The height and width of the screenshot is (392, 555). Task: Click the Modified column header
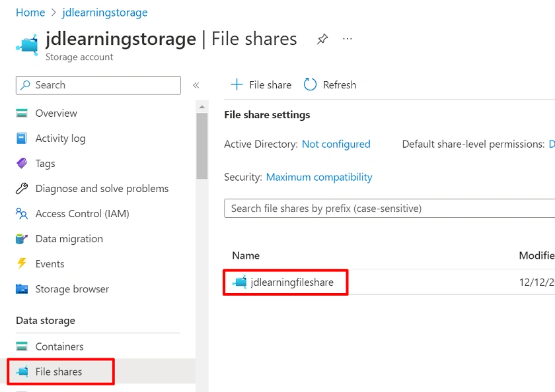tap(536, 255)
